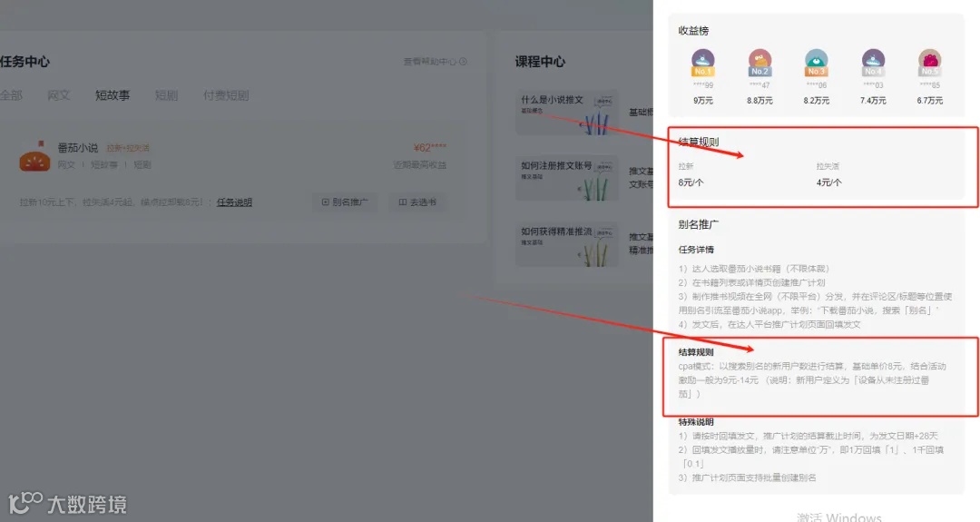Viewport: 980px width, 522px height.
Task: Click the circled arrow icon beside 查看帮助中心
Action: point(463,62)
